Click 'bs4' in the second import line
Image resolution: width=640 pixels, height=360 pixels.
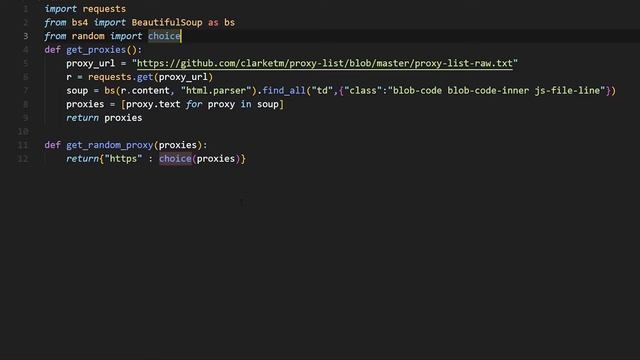pos(80,22)
